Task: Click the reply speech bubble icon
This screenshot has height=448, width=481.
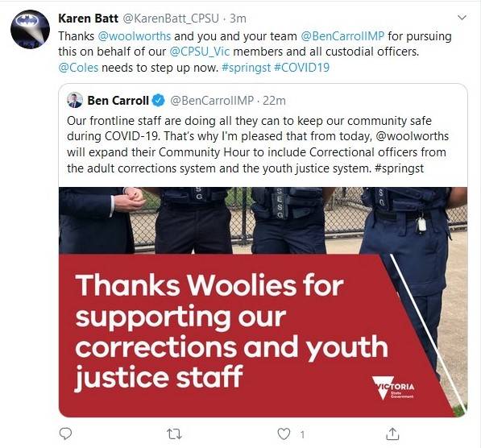Action: [x=65, y=433]
